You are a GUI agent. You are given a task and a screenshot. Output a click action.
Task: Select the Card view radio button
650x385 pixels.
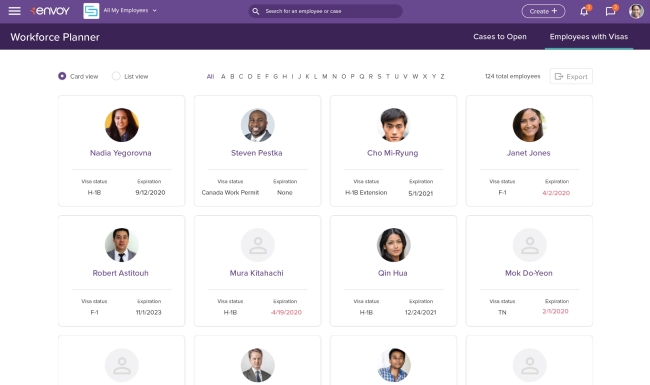click(62, 76)
